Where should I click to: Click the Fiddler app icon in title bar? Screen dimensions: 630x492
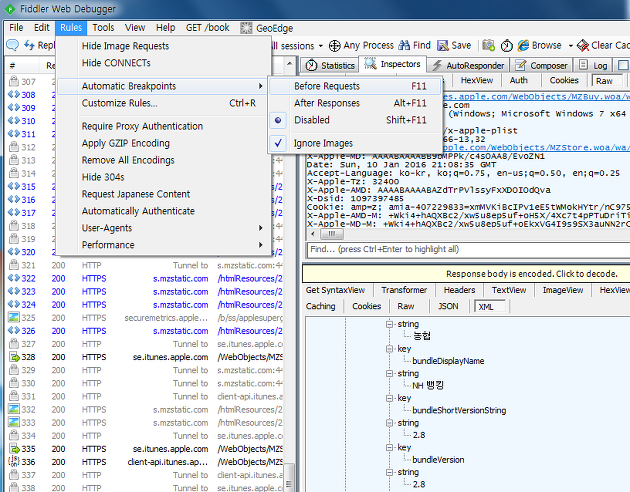coord(10,9)
